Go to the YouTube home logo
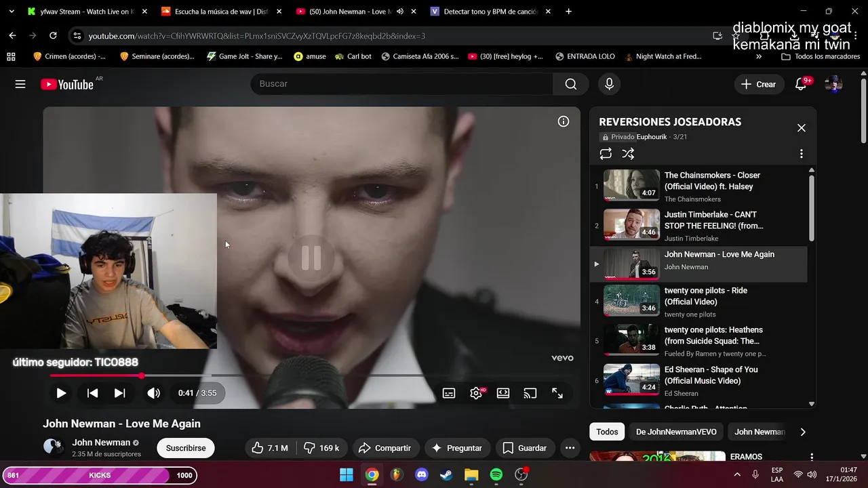Screen dimensions: 868x488 pyautogui.click(x=67, y=84)
